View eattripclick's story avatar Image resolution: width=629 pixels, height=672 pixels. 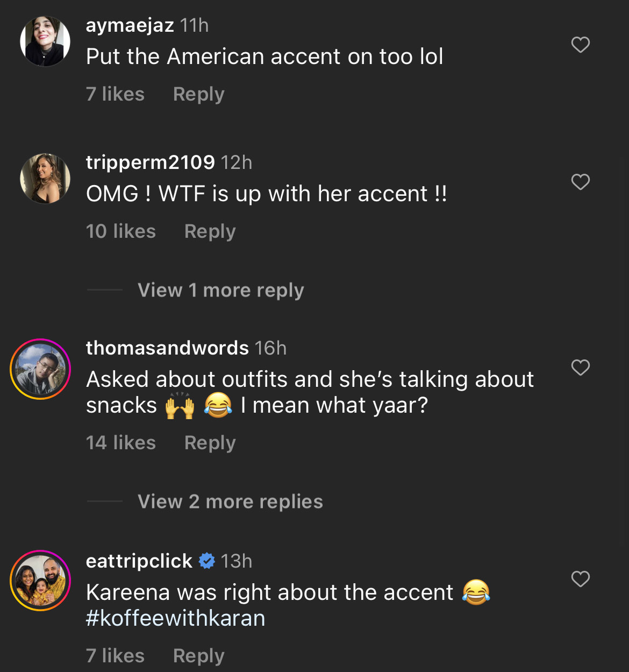click(x=40, y=581)
